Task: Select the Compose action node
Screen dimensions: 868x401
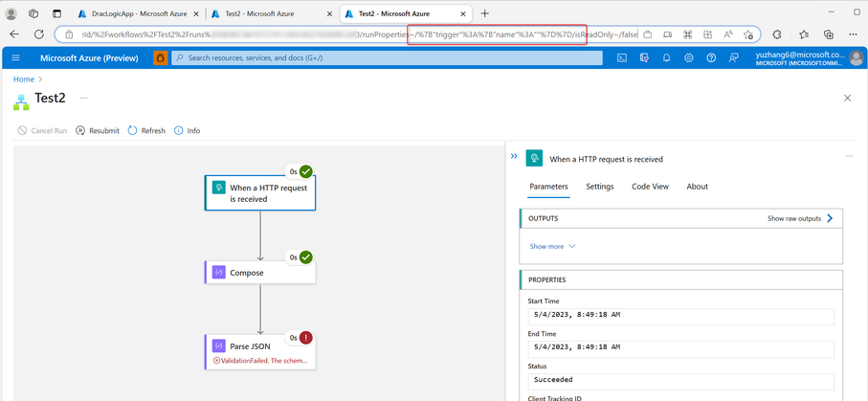Action: (260, 273)
